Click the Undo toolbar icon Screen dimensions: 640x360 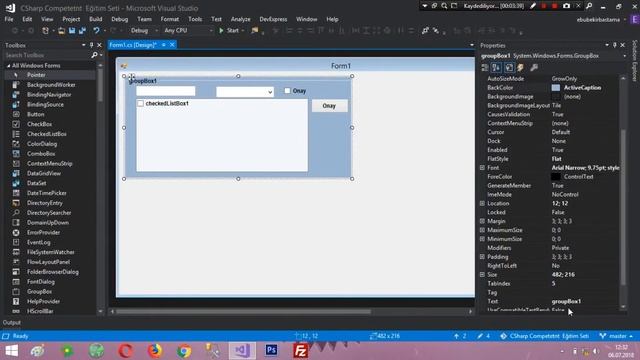(96, 31)
